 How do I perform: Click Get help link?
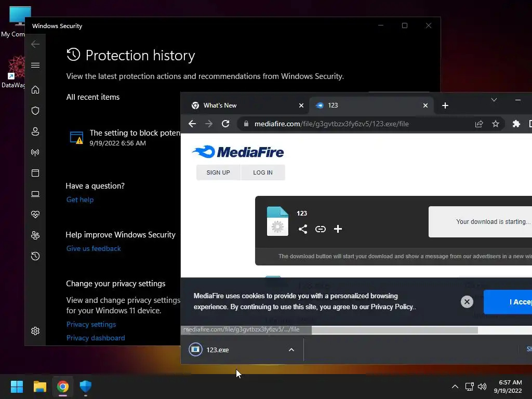pyautogui.click(x=79, y=199)
